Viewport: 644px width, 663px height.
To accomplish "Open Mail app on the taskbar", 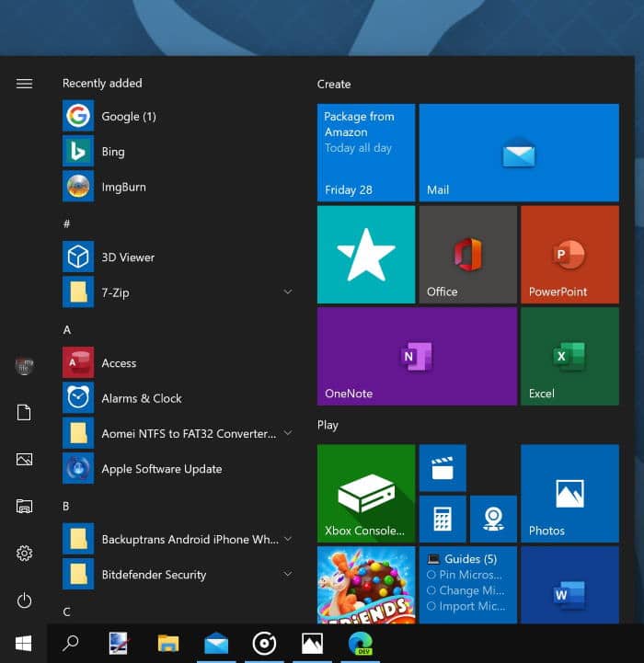I will click(x=216, y=644).
